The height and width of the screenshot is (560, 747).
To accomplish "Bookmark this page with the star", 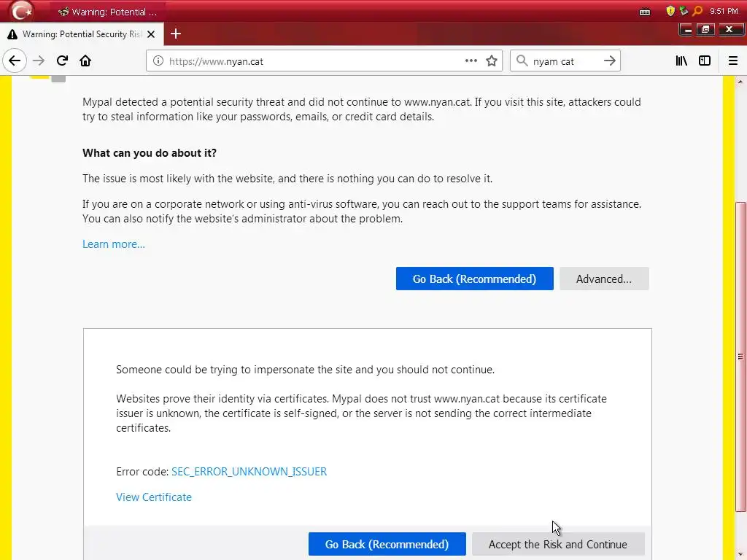I will [x=492, y=61].
